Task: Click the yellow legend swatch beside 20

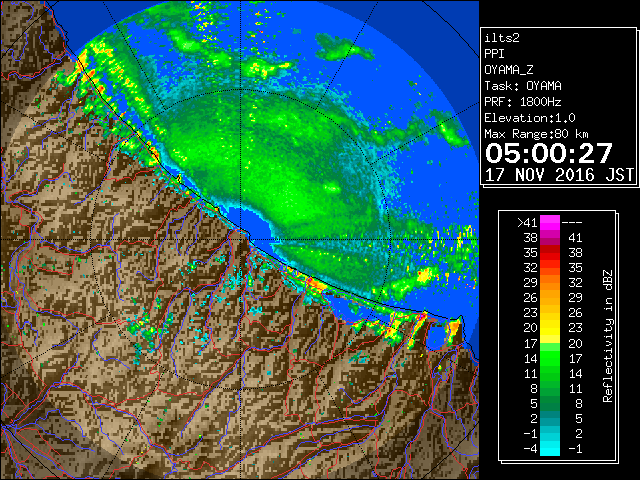Action: click(x=550, y=328)
